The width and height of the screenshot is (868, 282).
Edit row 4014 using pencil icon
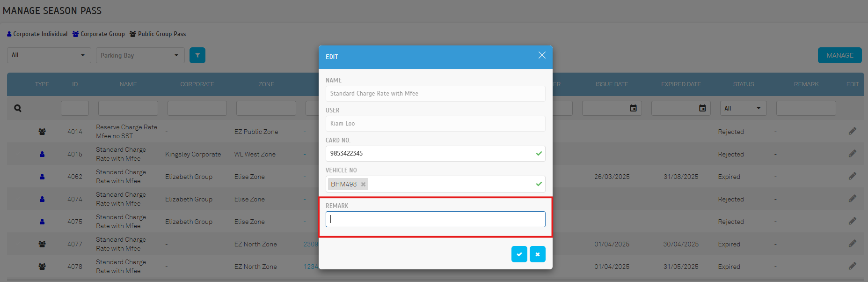click(852, 131)
